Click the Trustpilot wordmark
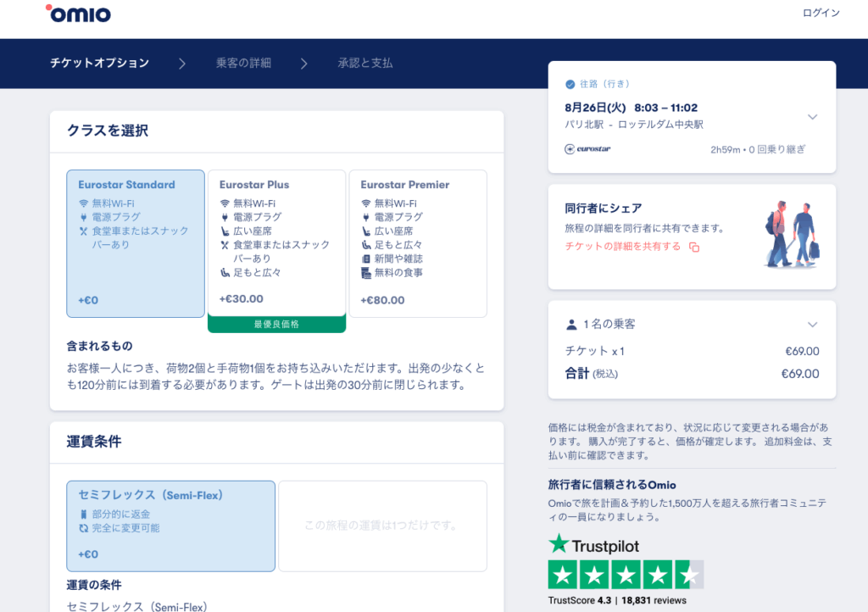This screenshot has height=612, width=868. pyautogui.click(x=605, y=547)
